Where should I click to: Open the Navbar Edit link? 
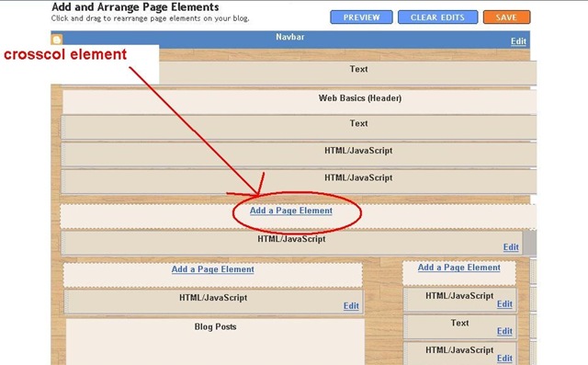[x=518, y=41]
